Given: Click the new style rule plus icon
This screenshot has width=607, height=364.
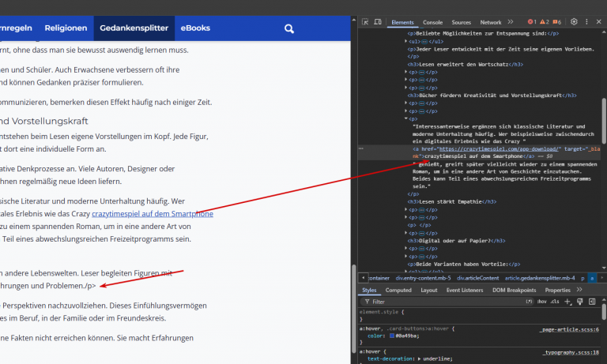Looking at the screenshot, I should point(567,302).
